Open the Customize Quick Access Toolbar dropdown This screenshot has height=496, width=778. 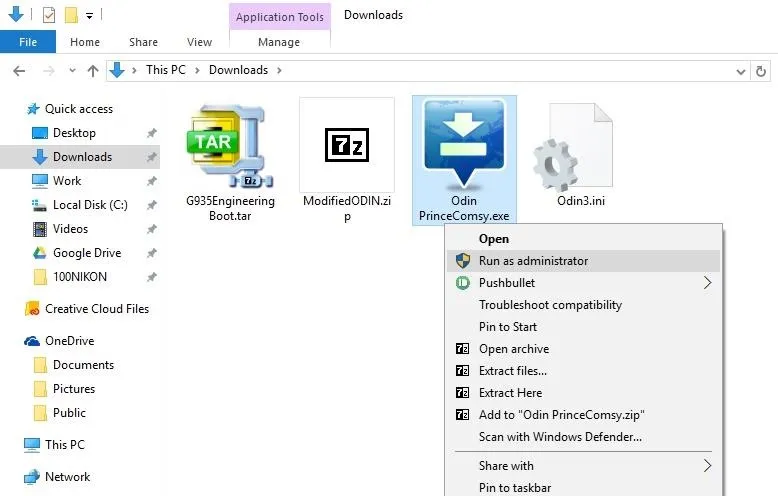point(89,16)
